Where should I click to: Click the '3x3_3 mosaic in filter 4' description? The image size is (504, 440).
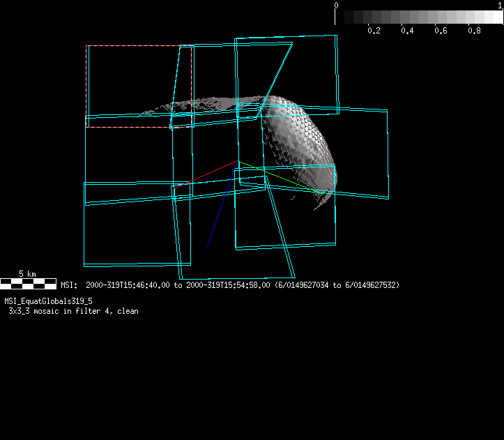click(73, 311)
